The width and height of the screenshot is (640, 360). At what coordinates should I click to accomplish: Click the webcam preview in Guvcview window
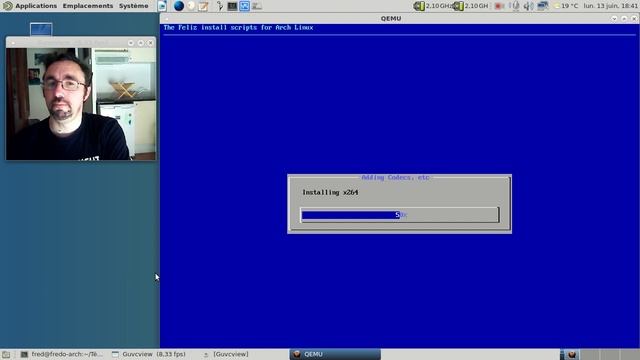coord(81,104)
